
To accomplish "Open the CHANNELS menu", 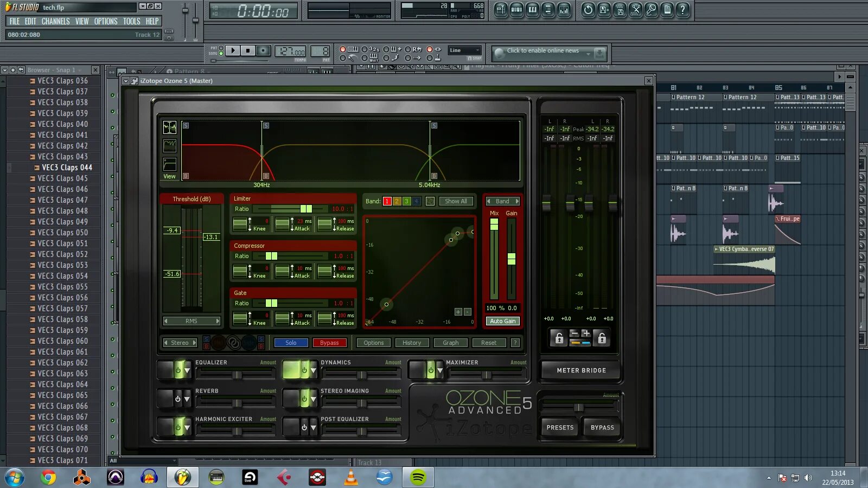I will 55,21.
